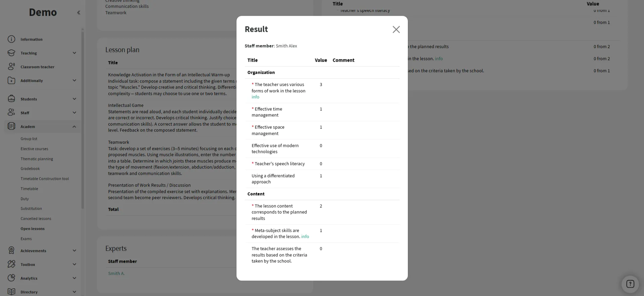This screenshot has width=644, height=296.
Task: Click the Achievements badge icon
Action: [x=11, y=251]
